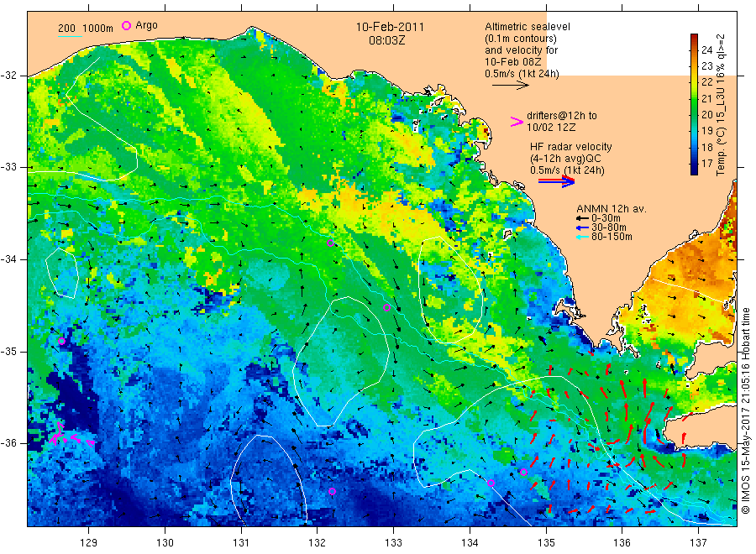Click the cyan line under the 200 label
The image size is (756, 554).
(x=70, y=36)
